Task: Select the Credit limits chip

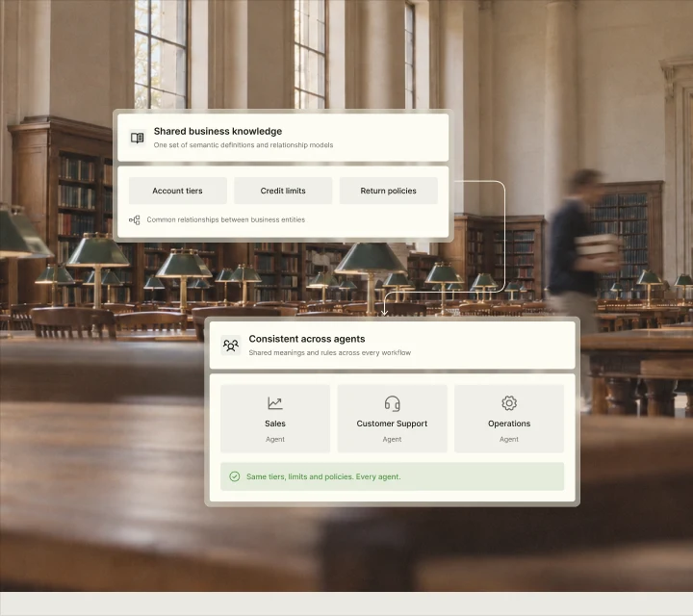Action: point(283,191)
